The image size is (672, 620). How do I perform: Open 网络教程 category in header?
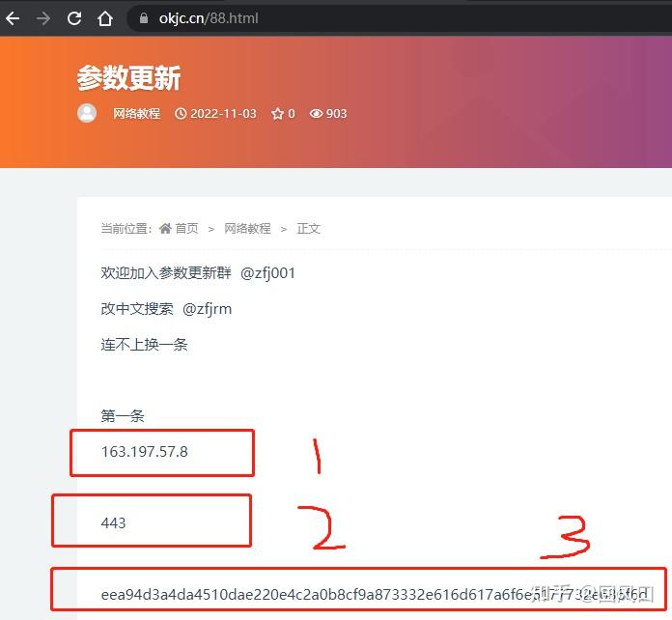(137, 114)
